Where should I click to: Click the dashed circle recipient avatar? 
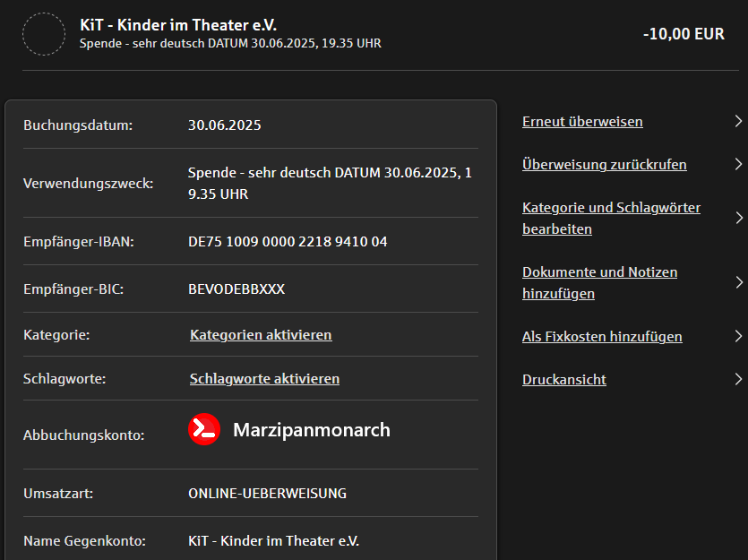coord(44,34)
